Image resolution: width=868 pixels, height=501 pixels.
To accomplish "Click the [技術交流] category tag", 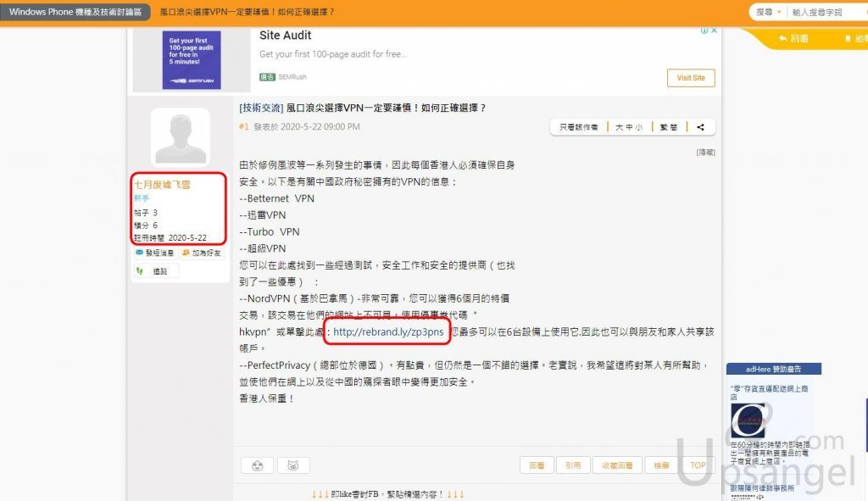I will pyautogui.click(x=261, y=108).
